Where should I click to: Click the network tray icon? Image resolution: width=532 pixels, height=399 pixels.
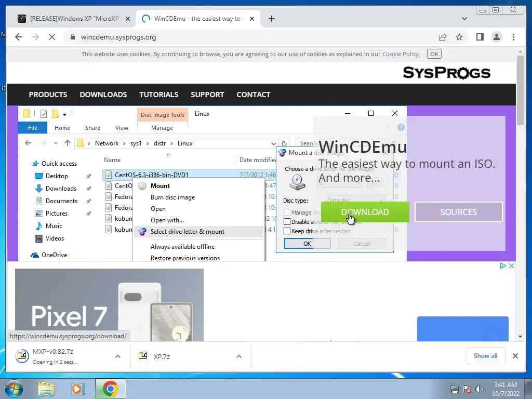pyautogui.click(x=454, y=390)
